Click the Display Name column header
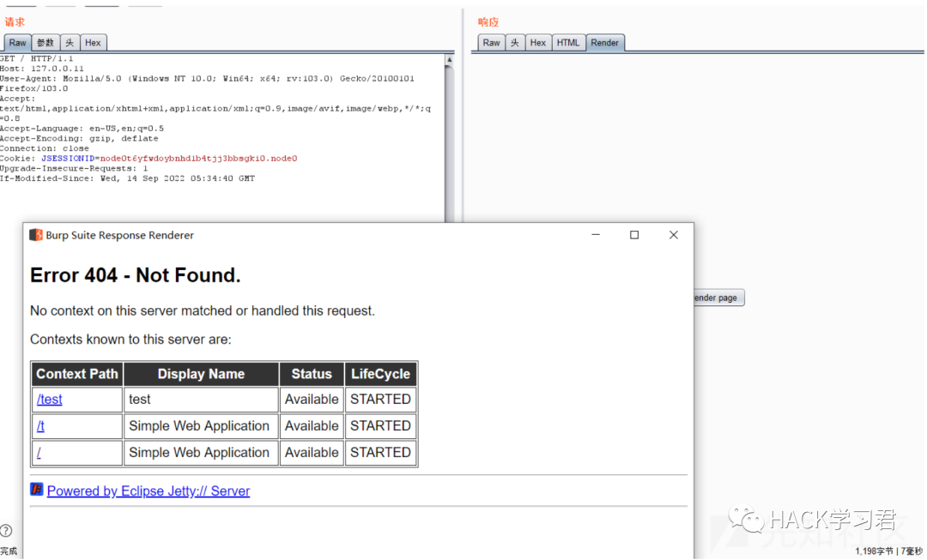The width and height of the screenshot is (927, 560). 201,374
